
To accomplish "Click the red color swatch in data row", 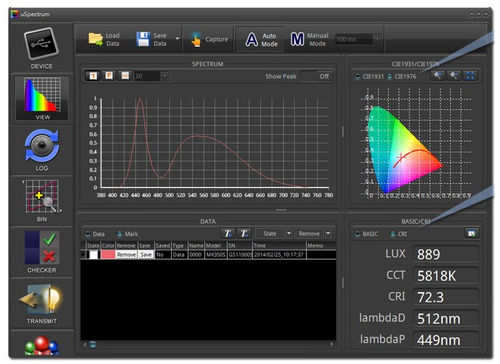I will click(x=108, y=255).
